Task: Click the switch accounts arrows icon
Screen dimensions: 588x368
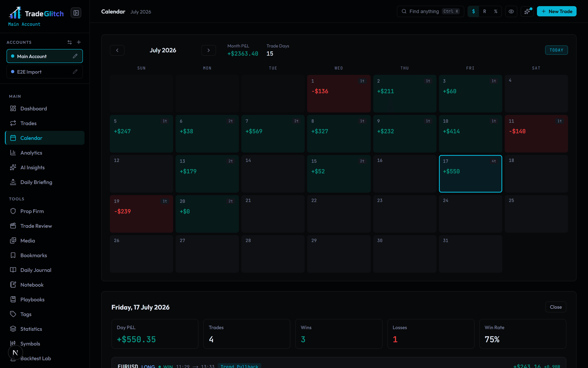Action: click(x=69, y=42)
